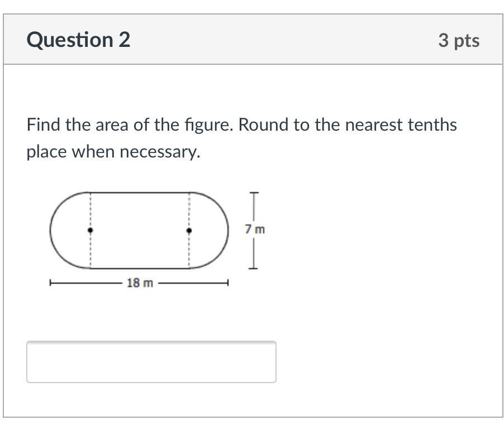The image size is (504, 425).
Task: Click the 3 pts label
Action: 458,40
